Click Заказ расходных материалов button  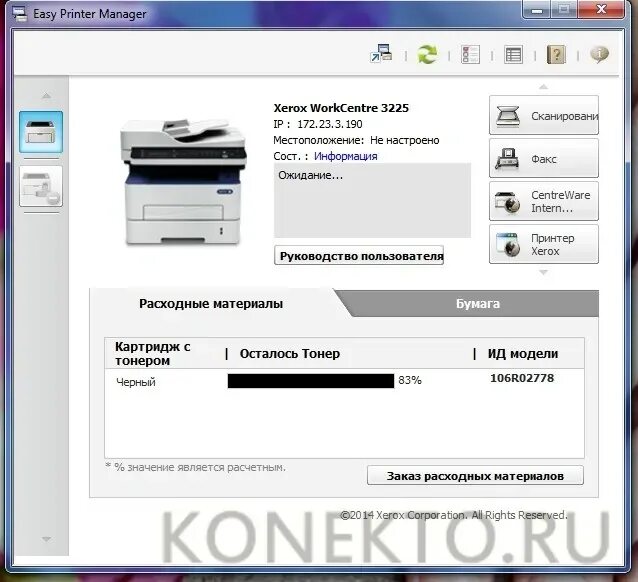pos(475,475)
